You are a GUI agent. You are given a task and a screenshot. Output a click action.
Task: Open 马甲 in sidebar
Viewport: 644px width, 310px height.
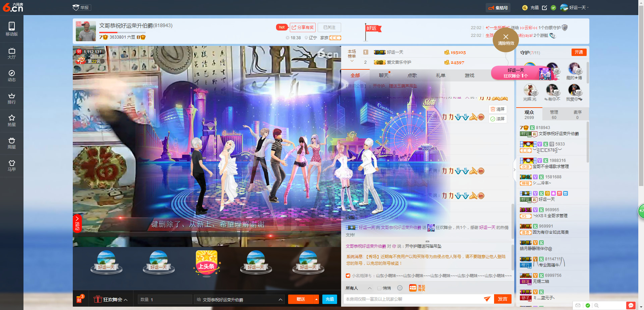point(12,166)
